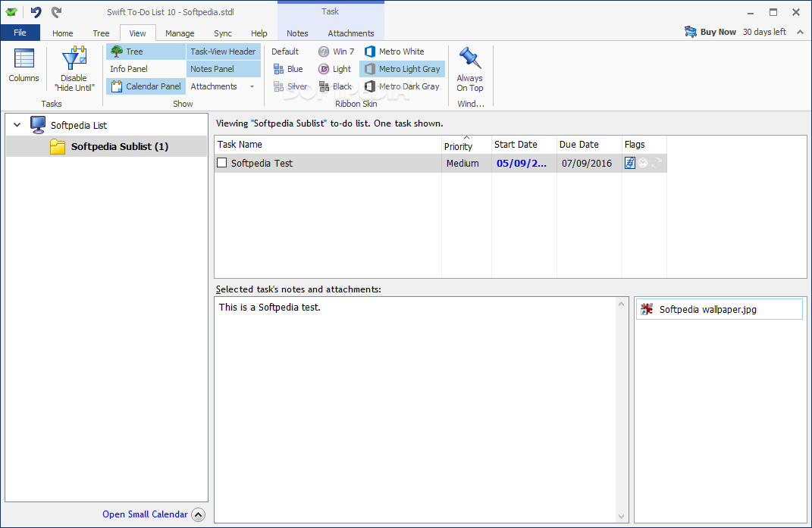Click the notes flag icon on Softpedia Test
This screenshot has height=528, width=812.
pos(630,163)
